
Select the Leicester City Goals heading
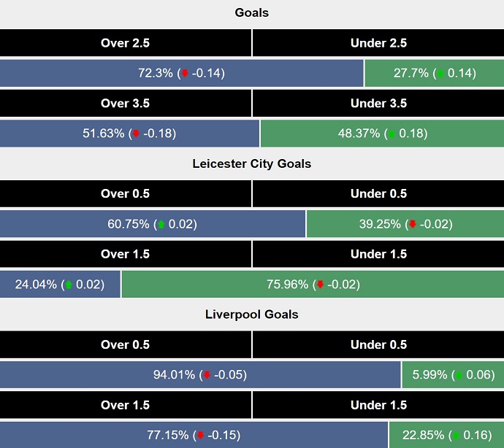pos(252,163)
